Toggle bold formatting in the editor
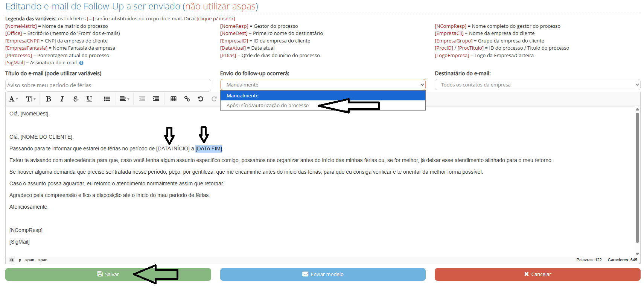The image size is (644, 294). [x=48, y=99]
